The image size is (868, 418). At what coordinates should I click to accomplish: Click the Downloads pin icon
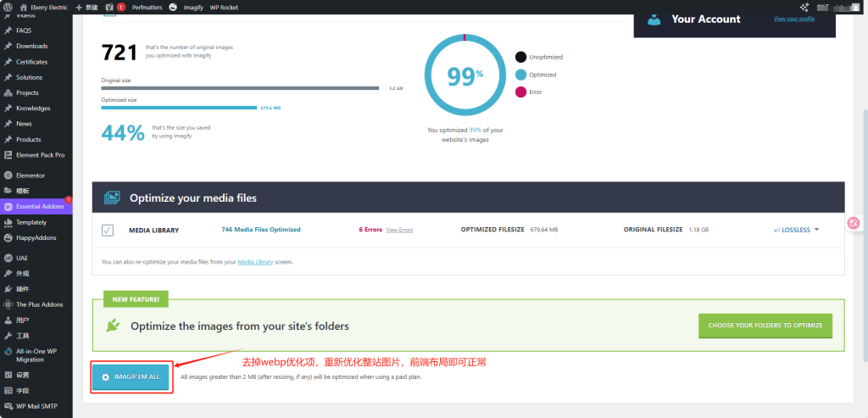(8, 46)
